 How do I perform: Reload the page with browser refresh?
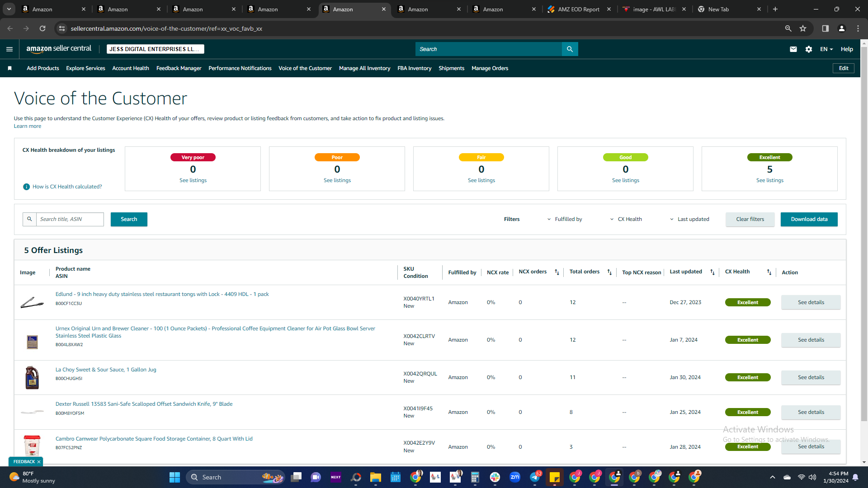coord(42,28)
